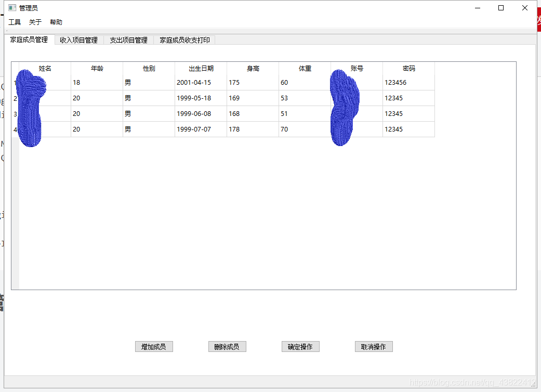The width and height of the screenshot is (541, 392).
Task: Click the 体重 column header
Action: click(305, 68)
